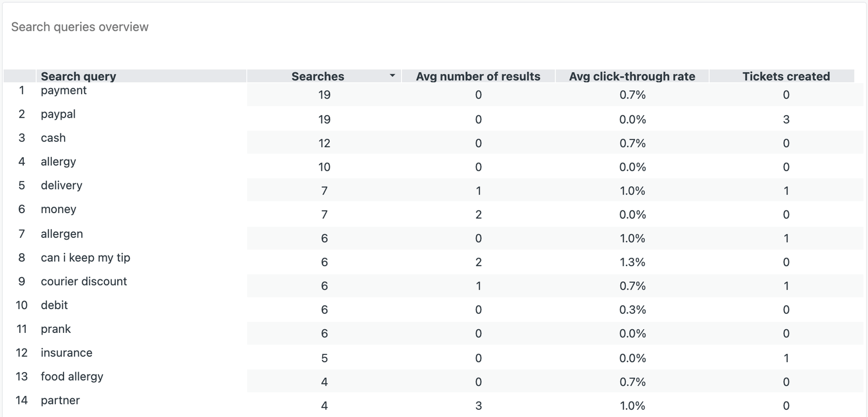Select the 'partner' search query
This screenshot has width=868, height=417.
tap(60, 400)
